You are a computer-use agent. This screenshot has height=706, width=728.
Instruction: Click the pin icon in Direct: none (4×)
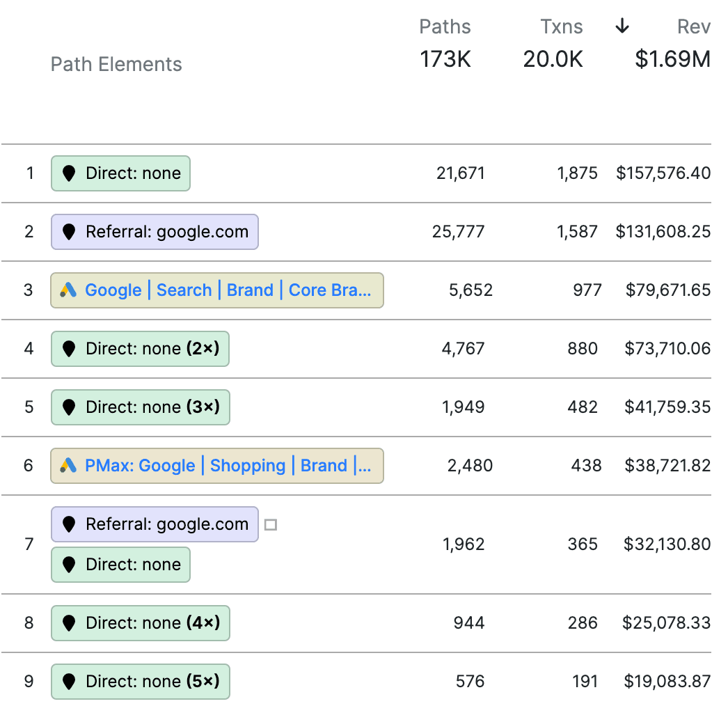69,623
